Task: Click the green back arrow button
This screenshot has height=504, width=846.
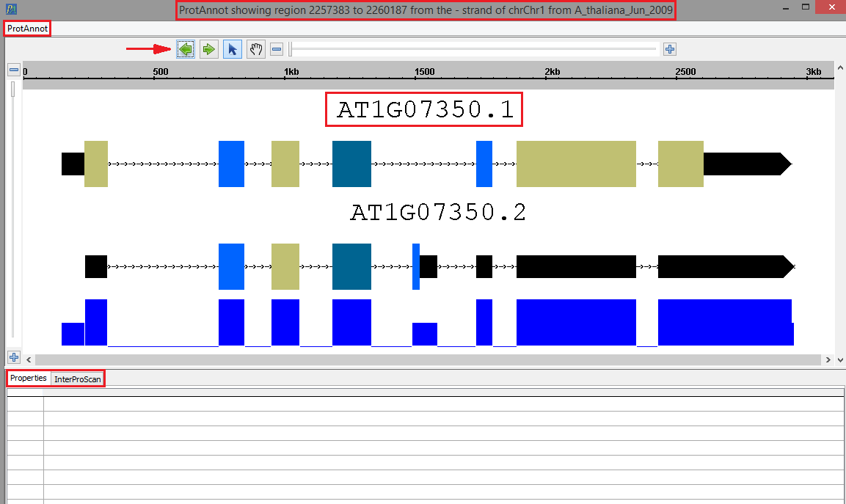Action: click(186, 49)
